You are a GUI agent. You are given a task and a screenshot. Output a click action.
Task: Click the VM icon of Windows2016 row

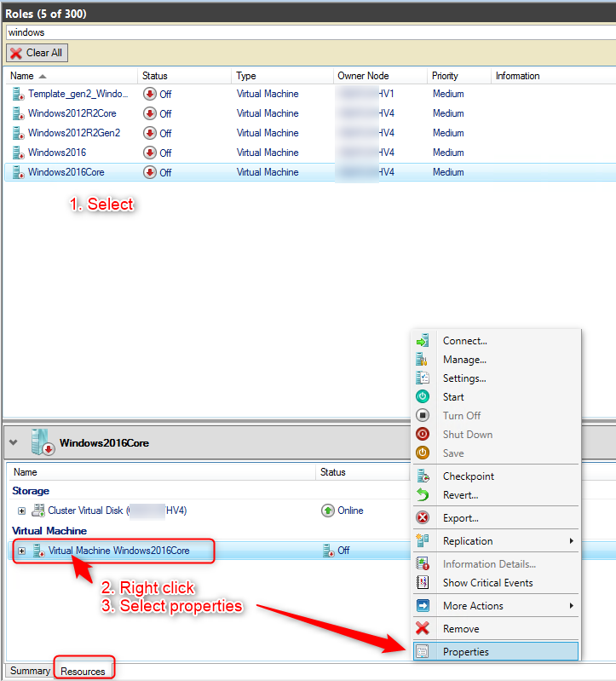point(18,153)
